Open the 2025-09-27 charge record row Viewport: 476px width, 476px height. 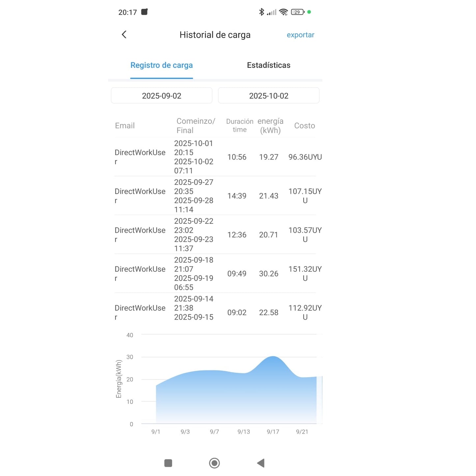(x=215, y=196)
